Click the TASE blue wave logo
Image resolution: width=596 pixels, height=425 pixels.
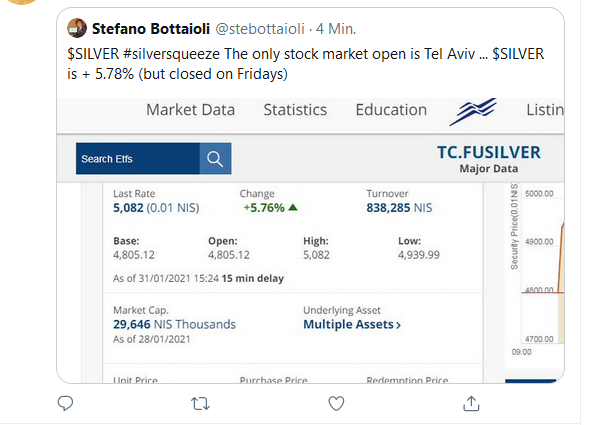click(x=473, y=111)
